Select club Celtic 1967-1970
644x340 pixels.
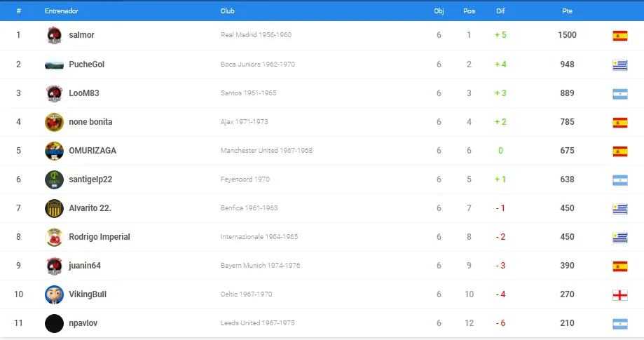pos(247,294)
